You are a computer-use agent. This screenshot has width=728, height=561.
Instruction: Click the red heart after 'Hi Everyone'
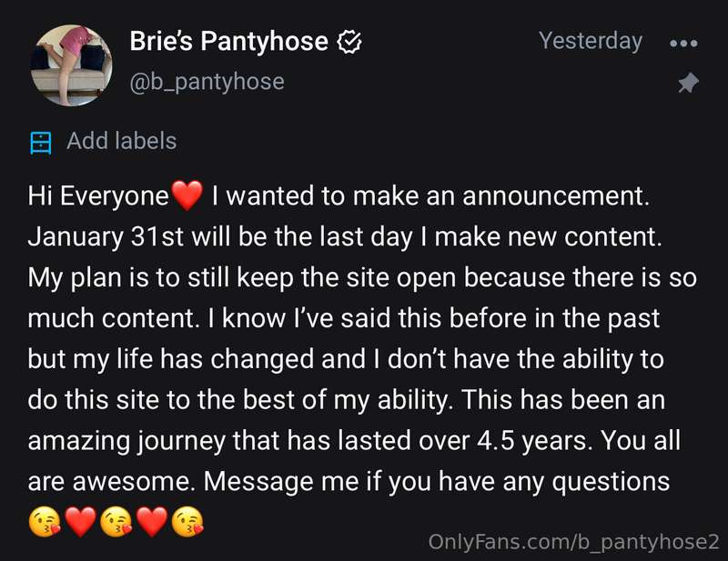(x=187, y=195)
